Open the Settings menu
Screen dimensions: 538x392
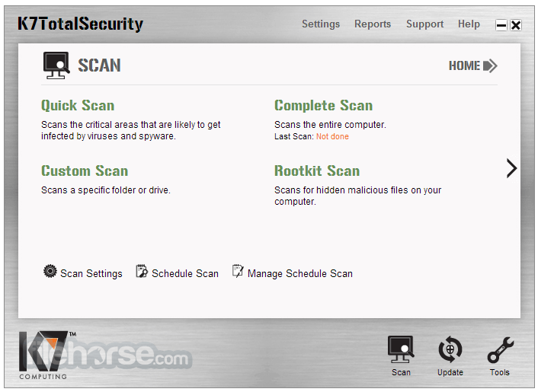(321, 24)
